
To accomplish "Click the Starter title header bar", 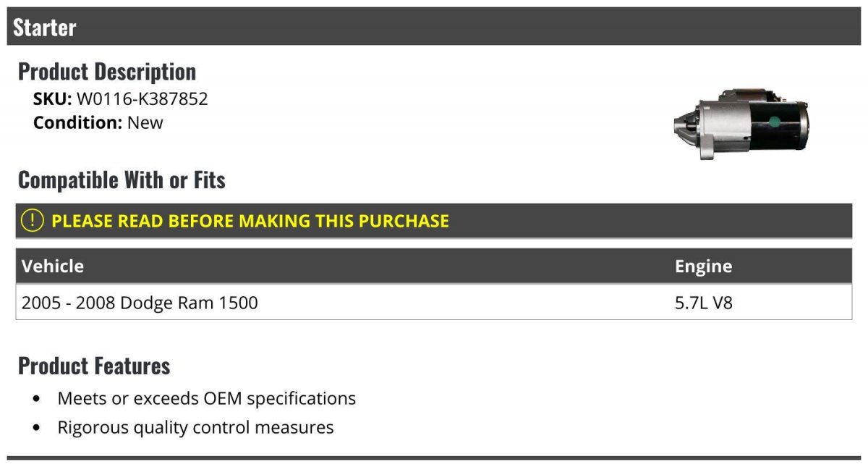I will click(x=434, y=27).
